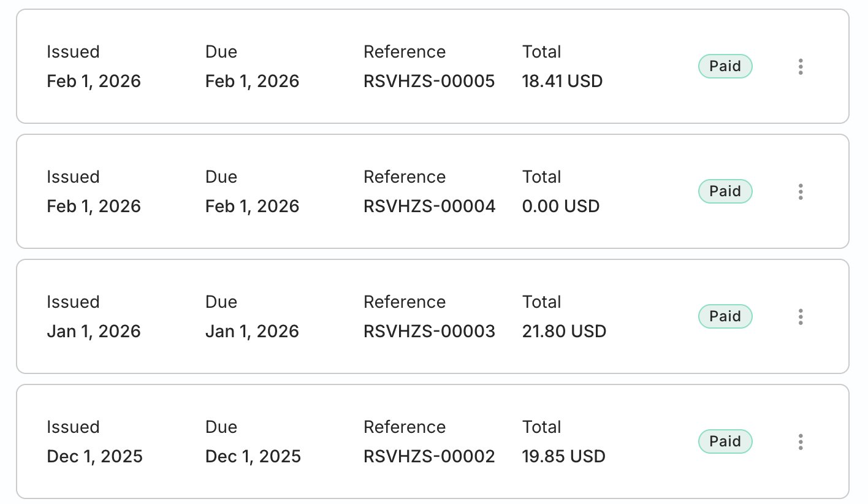Select the 21.80 USD total
This screenshot has width=868, height=504.
[x=564, y=332]
